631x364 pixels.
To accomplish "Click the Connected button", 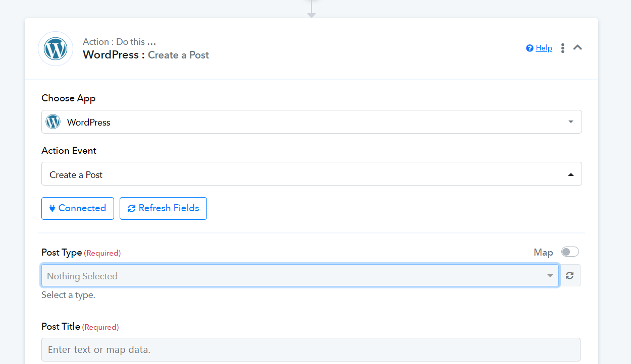I will [x=78, y=208].
